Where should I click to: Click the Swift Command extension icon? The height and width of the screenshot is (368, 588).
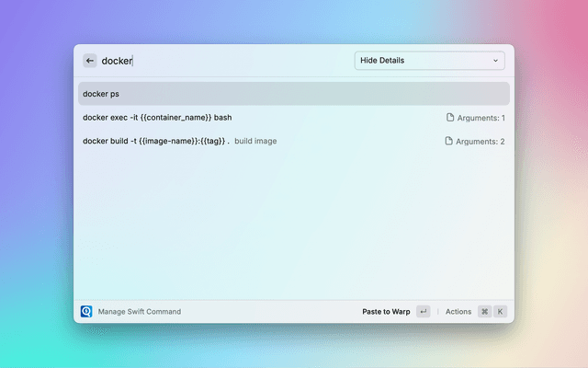pyautogui.click(x=86, y=311)
